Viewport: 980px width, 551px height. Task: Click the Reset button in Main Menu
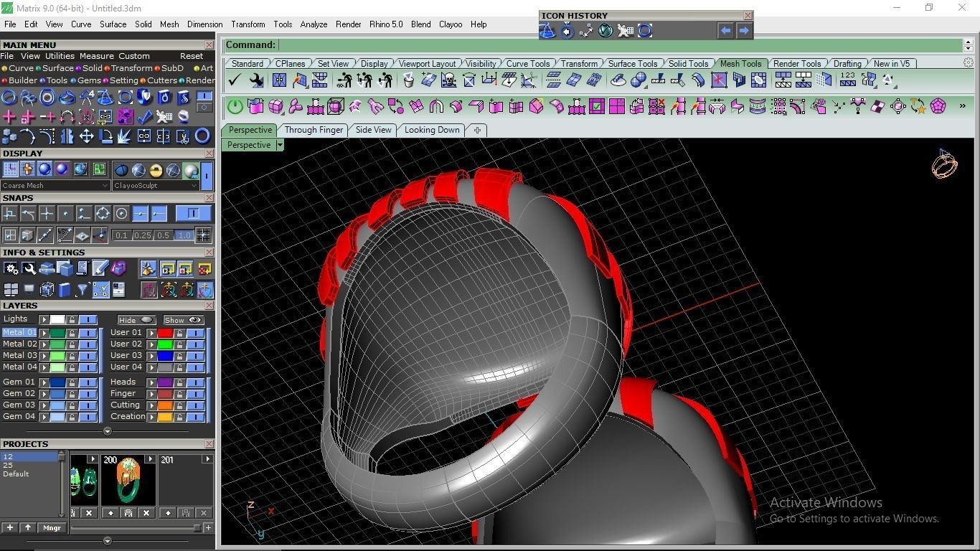coord(192,56)
